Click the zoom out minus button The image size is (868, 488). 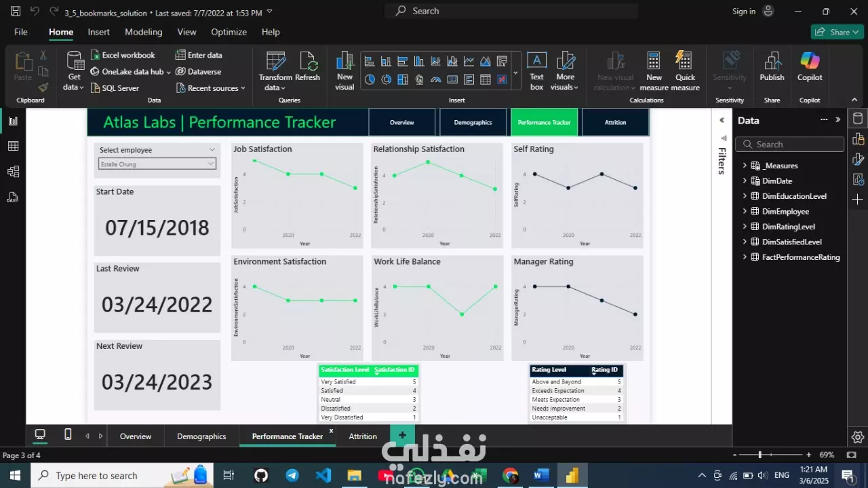click(x=734, y=455)
